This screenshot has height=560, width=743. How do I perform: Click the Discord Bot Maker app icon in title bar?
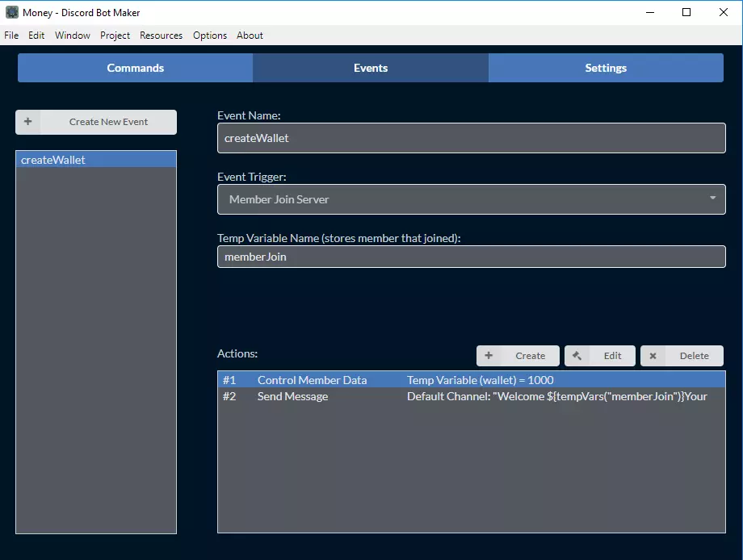(x=12, y=12)
